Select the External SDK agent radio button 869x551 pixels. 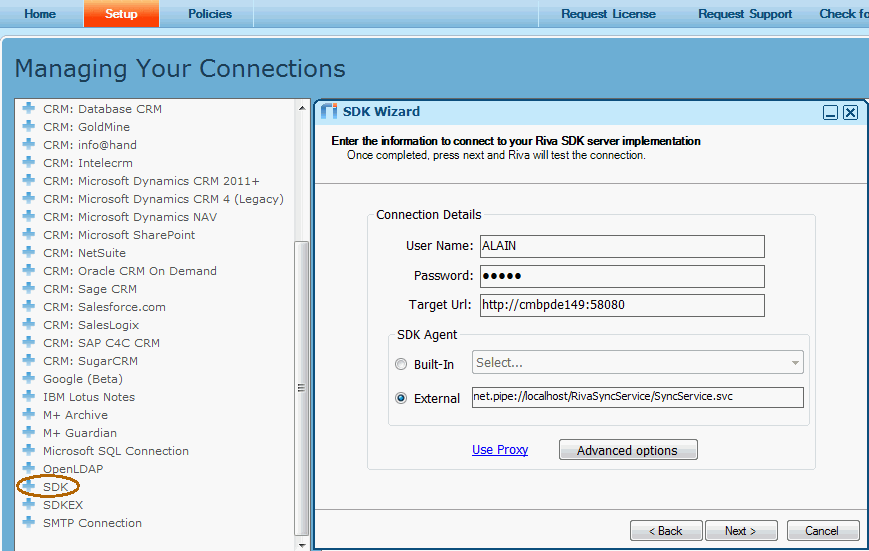click(x=402, y=398)
